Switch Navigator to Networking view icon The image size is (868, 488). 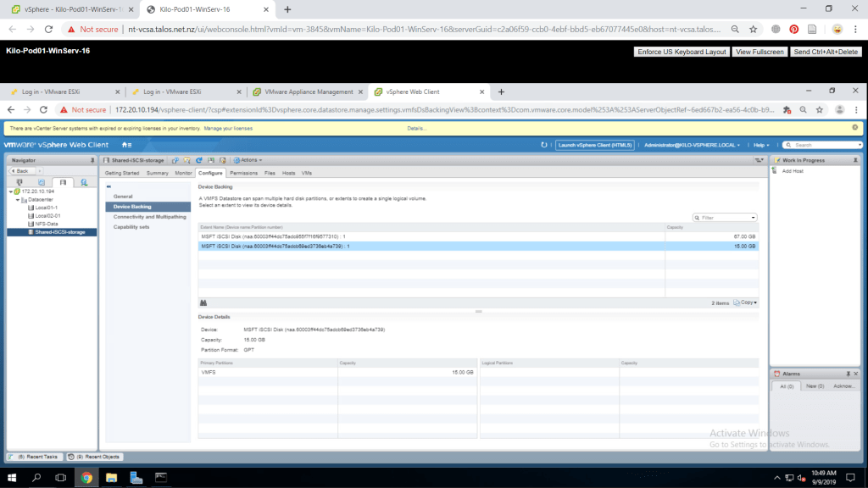[84, 182]
